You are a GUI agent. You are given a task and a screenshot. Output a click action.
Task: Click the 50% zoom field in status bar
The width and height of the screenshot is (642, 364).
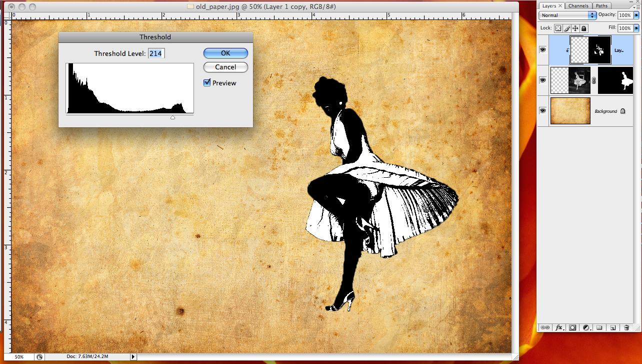click(18, 357)
